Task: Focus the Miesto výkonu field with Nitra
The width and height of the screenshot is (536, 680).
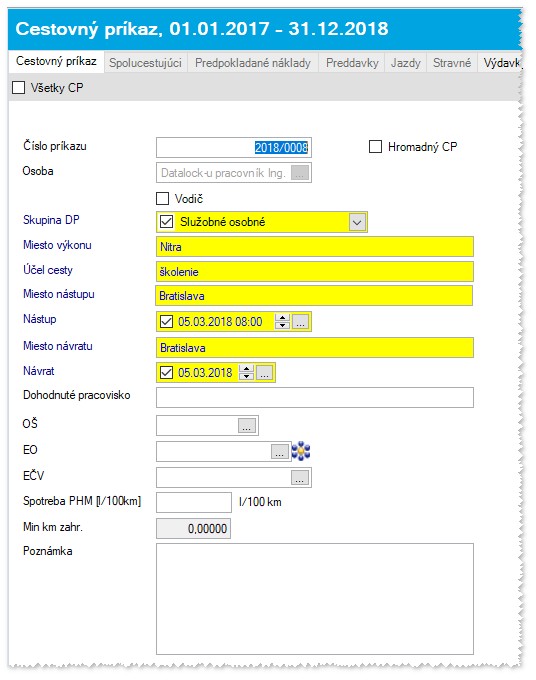Action: [315, 247]
